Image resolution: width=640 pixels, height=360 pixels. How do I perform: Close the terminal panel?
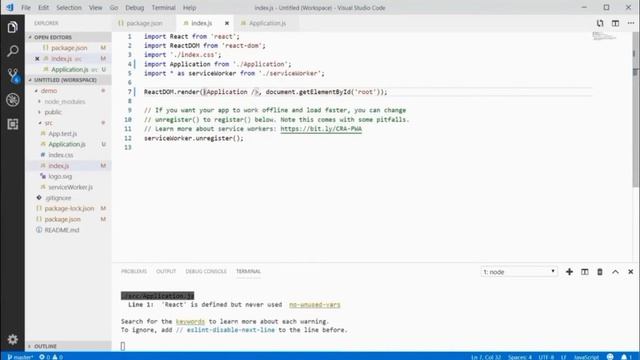click(x=630, y=272)
